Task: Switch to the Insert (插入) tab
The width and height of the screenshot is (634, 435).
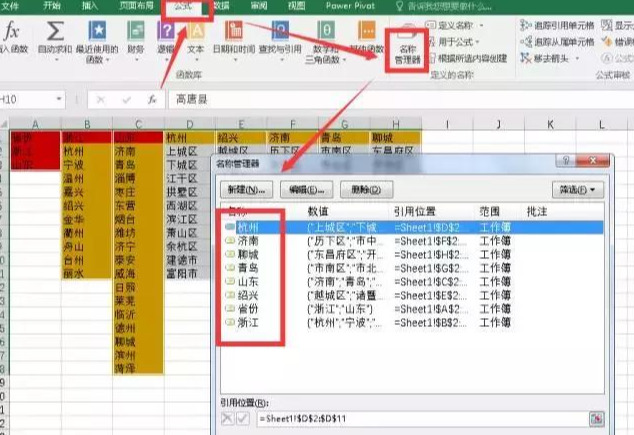Action: pyautogui.click(x=90, y=6)
